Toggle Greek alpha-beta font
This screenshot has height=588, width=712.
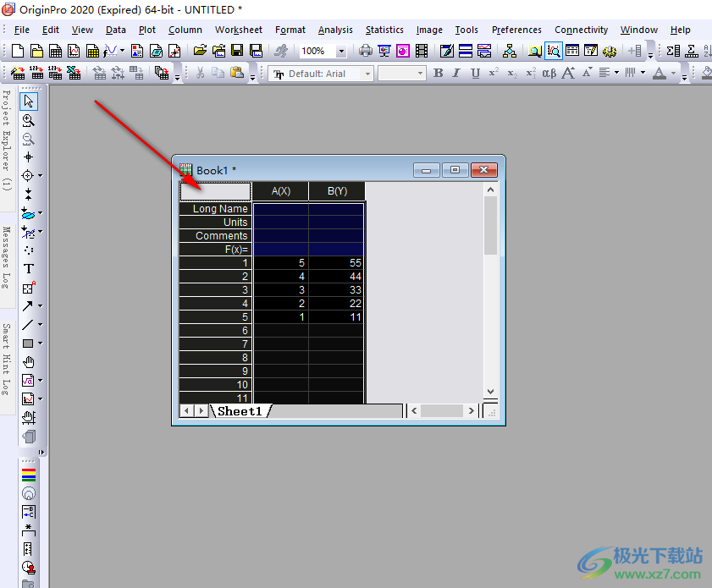coord(549,73)
